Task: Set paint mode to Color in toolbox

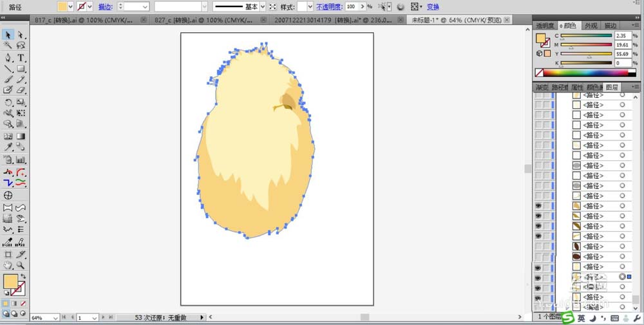Action: [x=6, y=303]
